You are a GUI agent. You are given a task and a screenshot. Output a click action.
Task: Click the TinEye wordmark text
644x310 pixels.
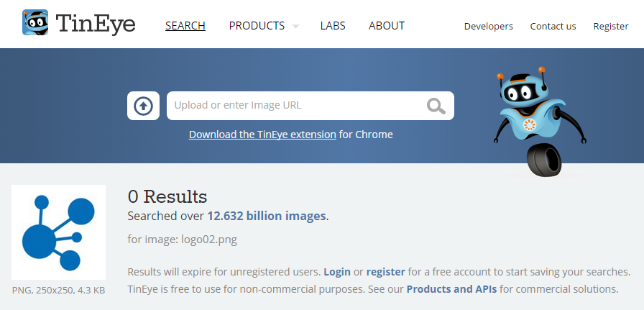coord(95,25)
